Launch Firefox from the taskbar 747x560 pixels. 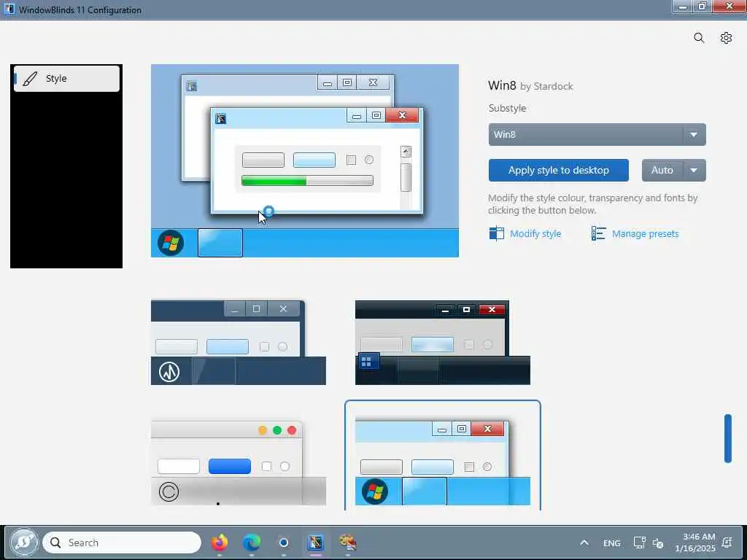[219, 542]
